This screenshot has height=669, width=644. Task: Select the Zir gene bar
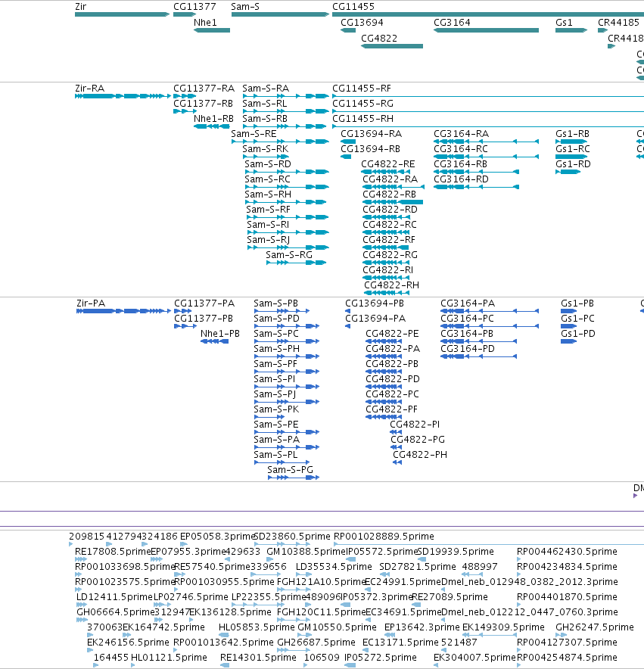(122, 14)
